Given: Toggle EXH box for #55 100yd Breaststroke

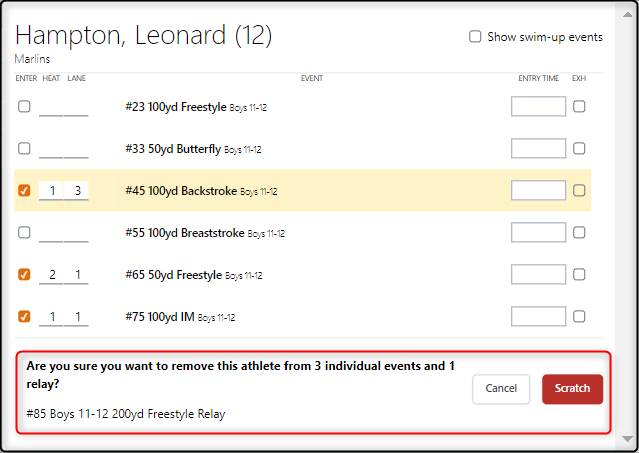Looking at the screenshot, I should [x=579, y=232].
